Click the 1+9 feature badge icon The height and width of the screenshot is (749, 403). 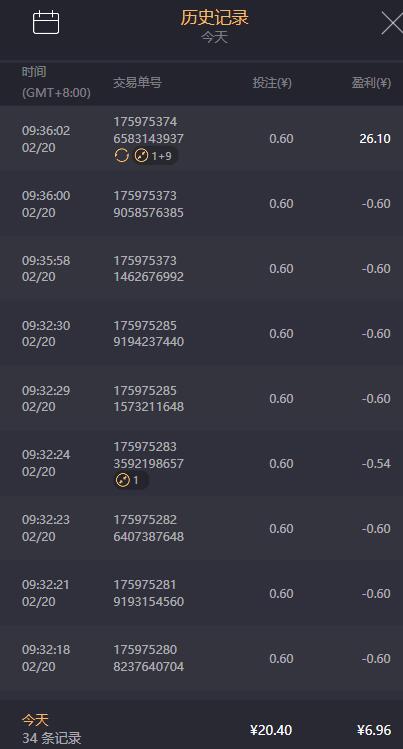pyautogui.click(x=141, y=156)
